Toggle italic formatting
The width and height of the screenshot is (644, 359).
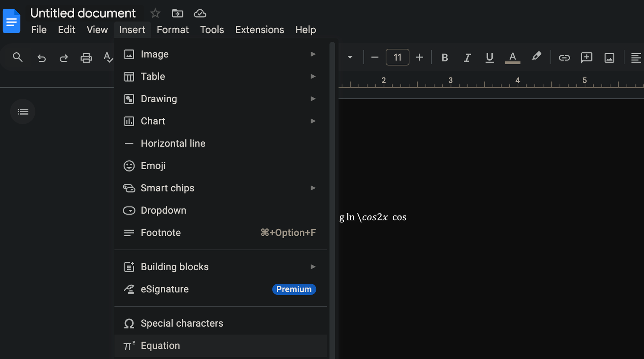467,57
